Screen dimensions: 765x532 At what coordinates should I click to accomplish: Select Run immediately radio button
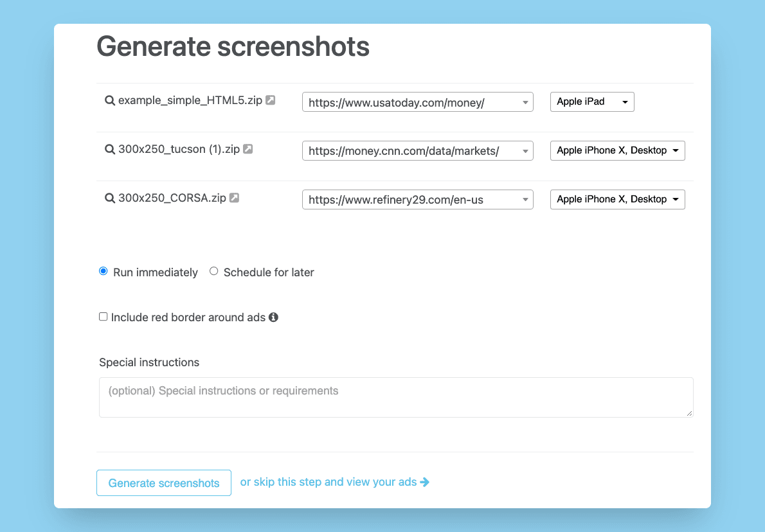coord(104,271)
